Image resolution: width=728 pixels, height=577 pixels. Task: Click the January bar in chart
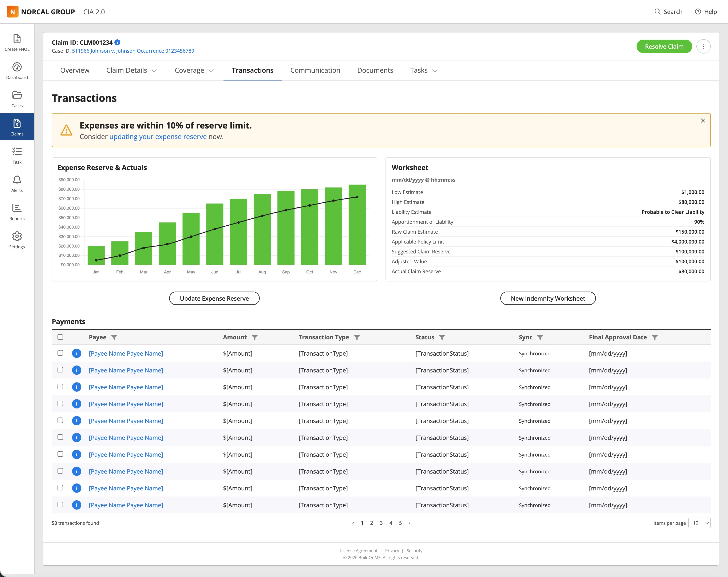[x=96, y=255]
